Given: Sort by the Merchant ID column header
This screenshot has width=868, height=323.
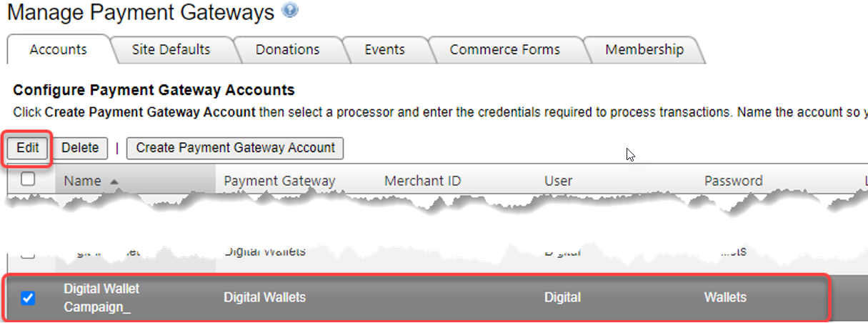Looking at the screenshot, I should [x=422, y=181].
